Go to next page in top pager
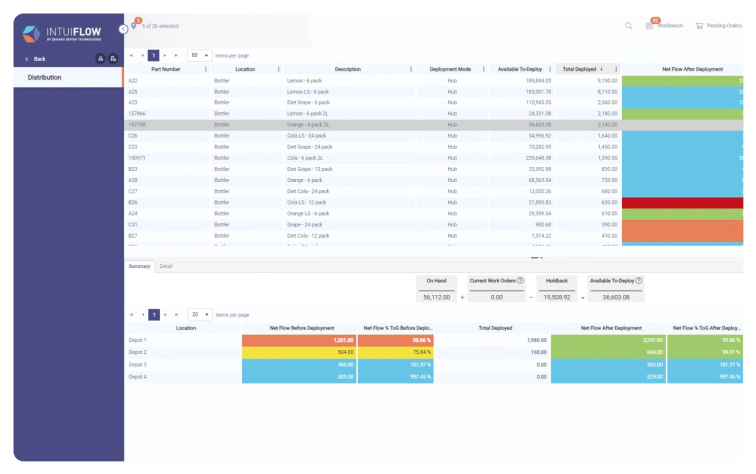Viewport: 756px width, 474px height. [x=164, y=55]
